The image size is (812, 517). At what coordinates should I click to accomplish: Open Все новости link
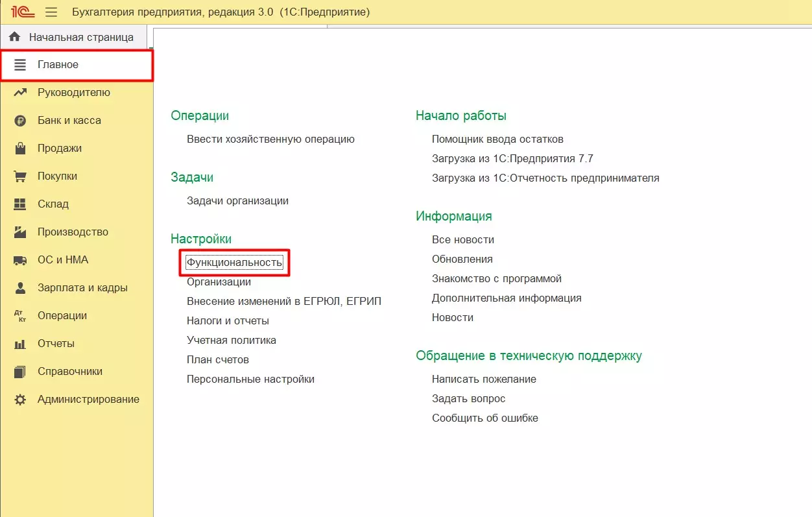(x=463, y=240)
